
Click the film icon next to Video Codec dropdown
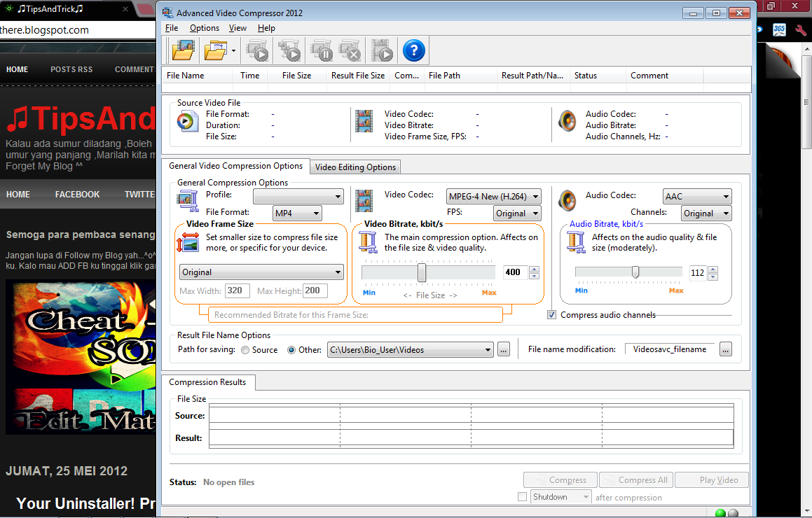pyautogui.click(x=364, y=201)
